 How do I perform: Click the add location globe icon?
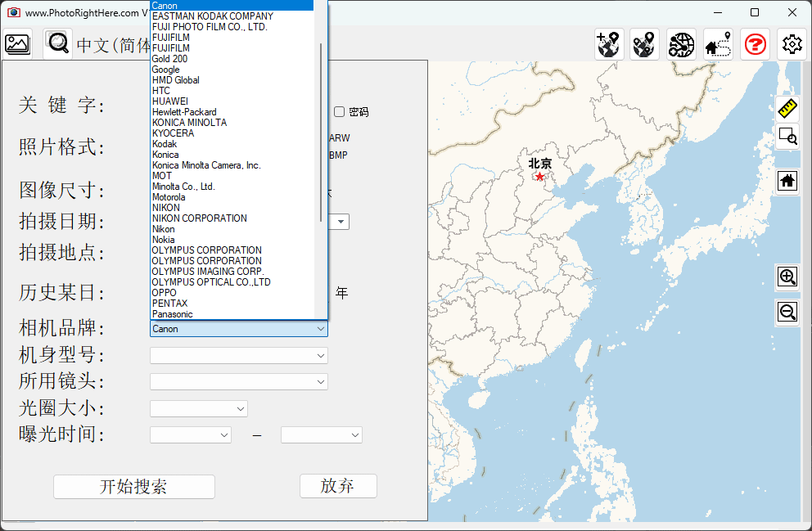pos(608,44)
